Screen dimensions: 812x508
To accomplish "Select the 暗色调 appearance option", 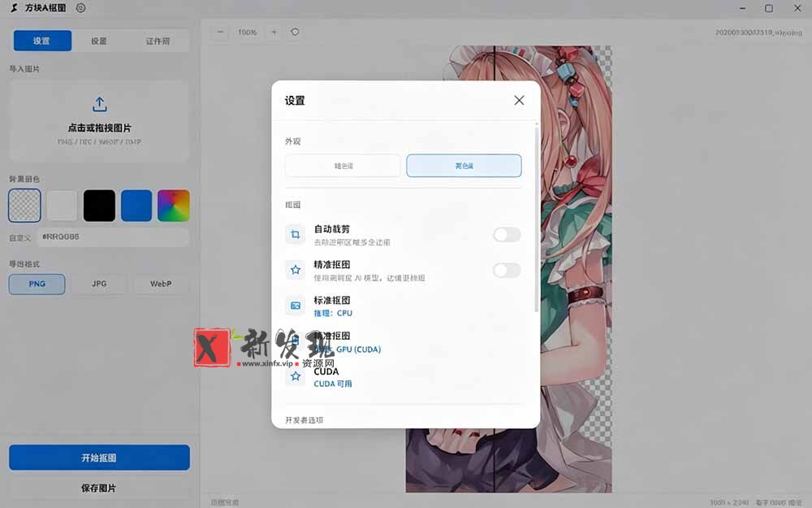I will [343, 165].
